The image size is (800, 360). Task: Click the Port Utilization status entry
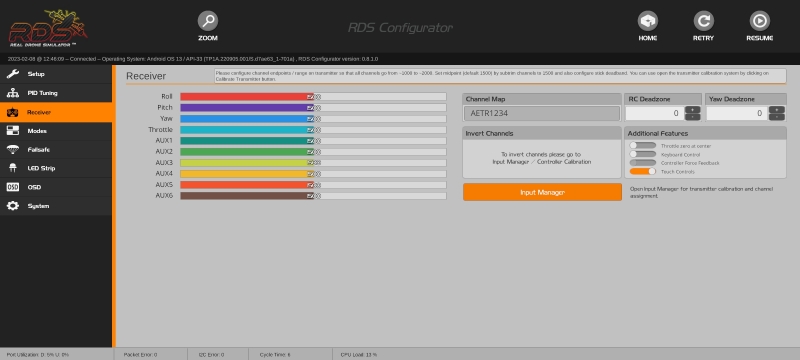pos(37,354)
